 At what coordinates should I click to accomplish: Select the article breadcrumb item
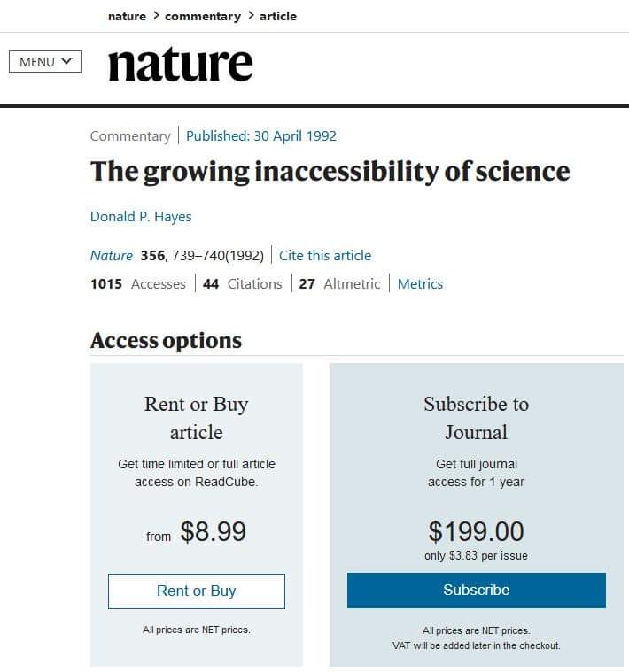click(277, 16)
